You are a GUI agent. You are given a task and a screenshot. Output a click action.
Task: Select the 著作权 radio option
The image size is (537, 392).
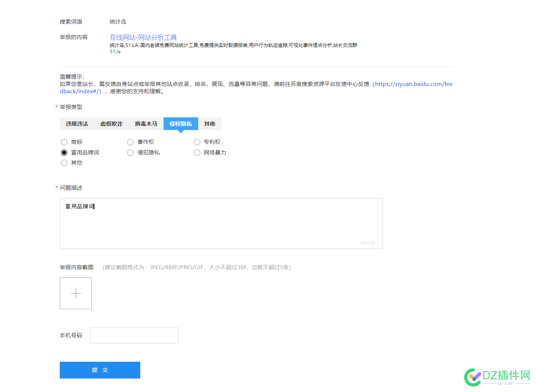click(130, 142)
